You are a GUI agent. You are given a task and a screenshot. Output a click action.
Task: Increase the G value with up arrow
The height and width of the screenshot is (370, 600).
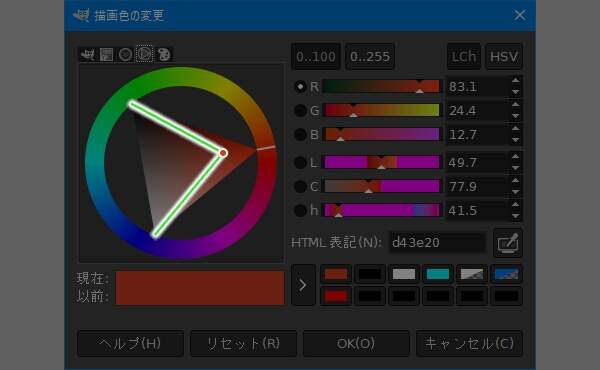[x=515, y=104]
